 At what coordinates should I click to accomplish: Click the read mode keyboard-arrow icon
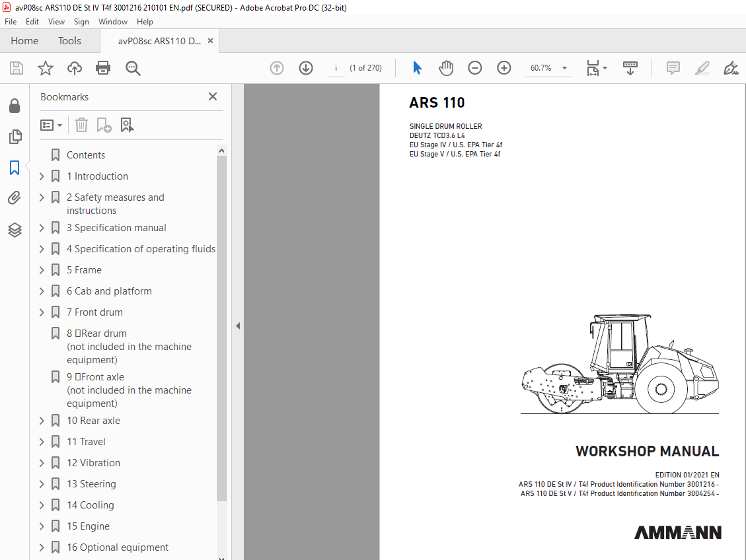(630, 68)
